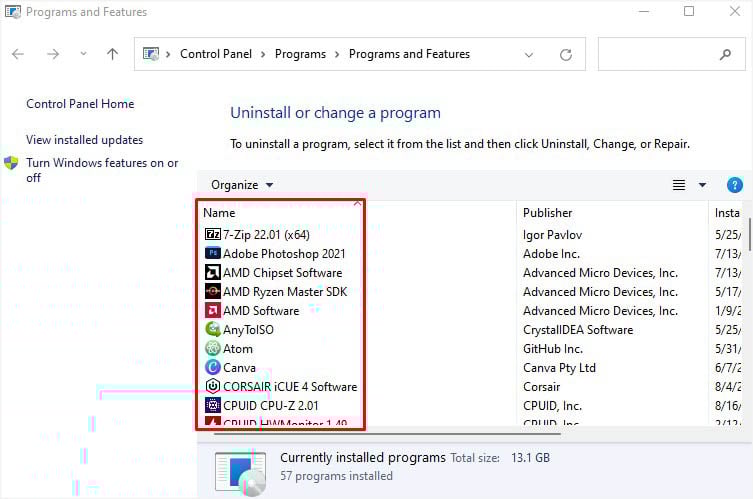Select the 7-Zip 22.01 (x64) entry
This screenshot has width=753, height=499.
267,234
